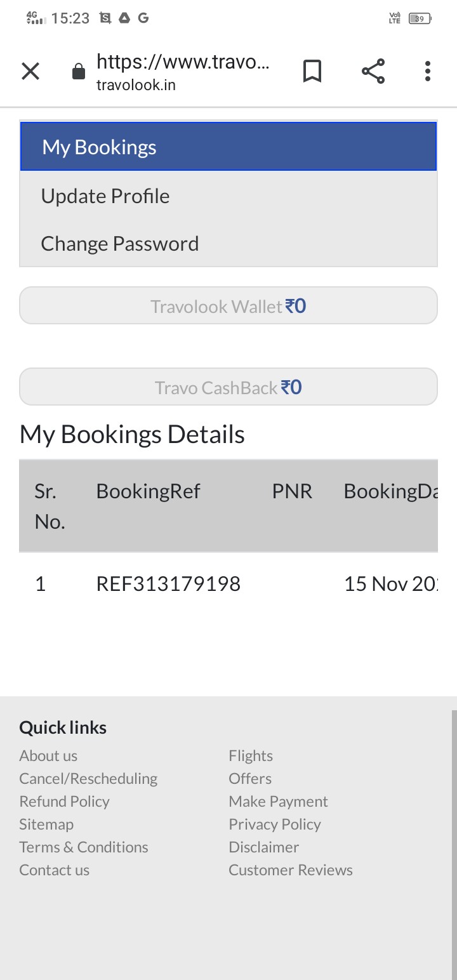The height and width of the screenshot is (980, 457).
Task: Tap the page URL address bar
Action: click(183, 72)
